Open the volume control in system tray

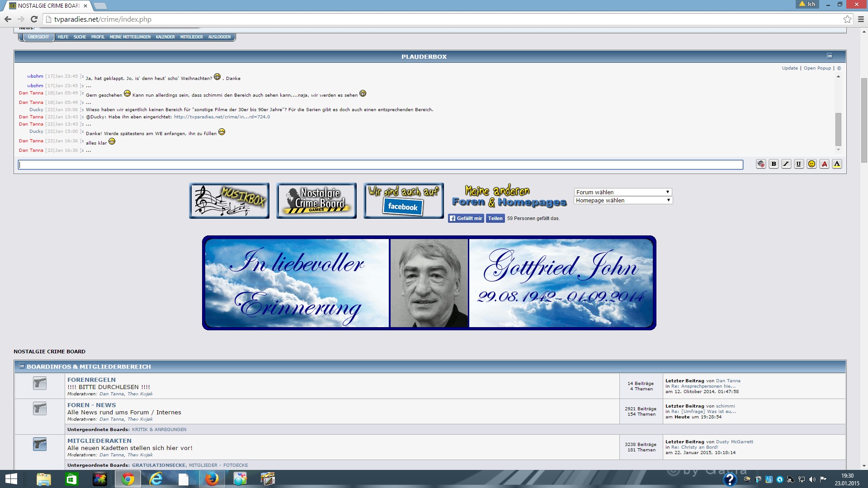[x=812, y=479]
